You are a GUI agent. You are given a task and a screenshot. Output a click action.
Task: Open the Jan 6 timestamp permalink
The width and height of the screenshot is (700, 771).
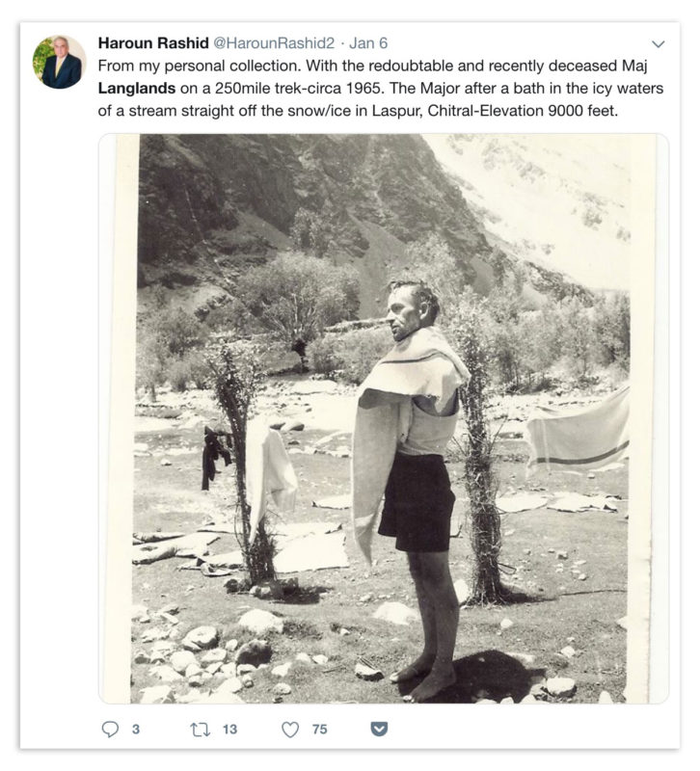[x=368, y=43]
